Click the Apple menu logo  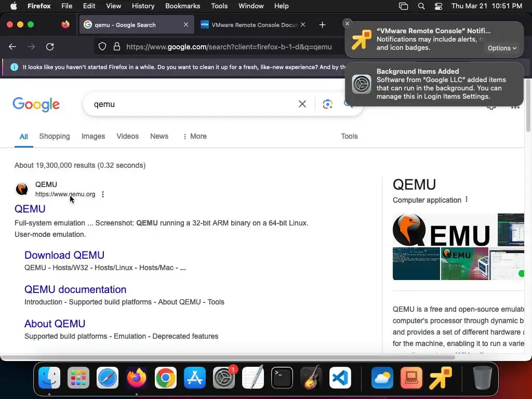(14, 6)
